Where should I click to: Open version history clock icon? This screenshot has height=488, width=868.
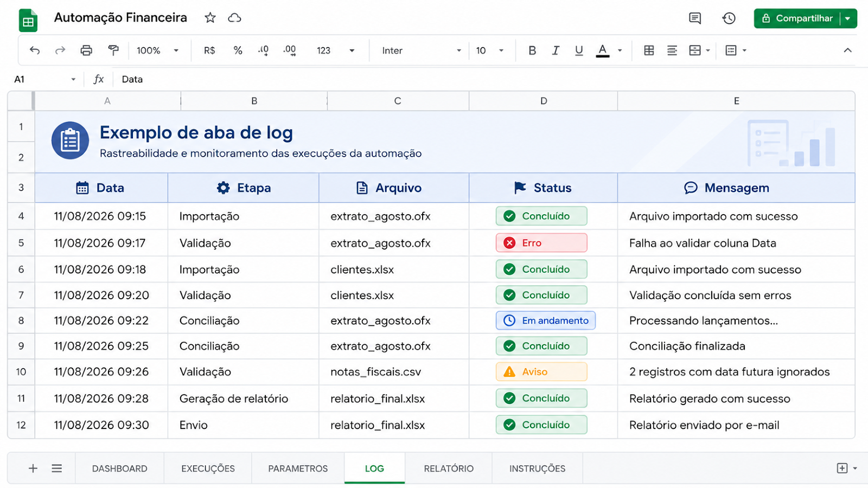coord(729,18)
